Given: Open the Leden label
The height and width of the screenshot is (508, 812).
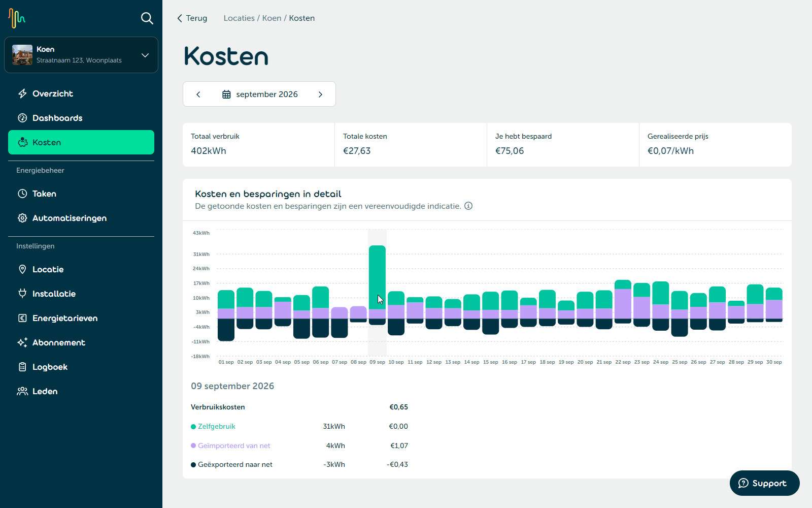Looking at the screenshot, I should pyautogui.click(x=45, y=391).
